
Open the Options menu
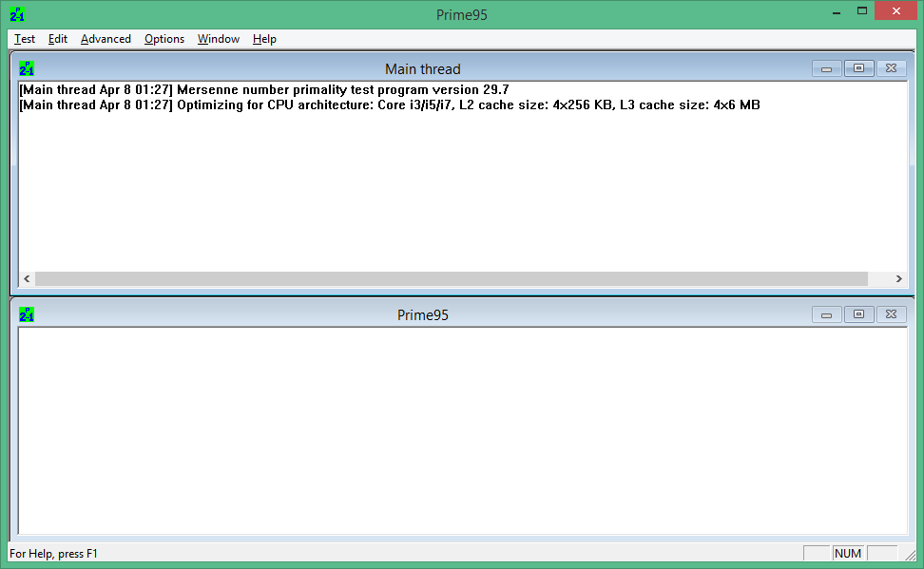pyautogui.click(x=164, y=39)
